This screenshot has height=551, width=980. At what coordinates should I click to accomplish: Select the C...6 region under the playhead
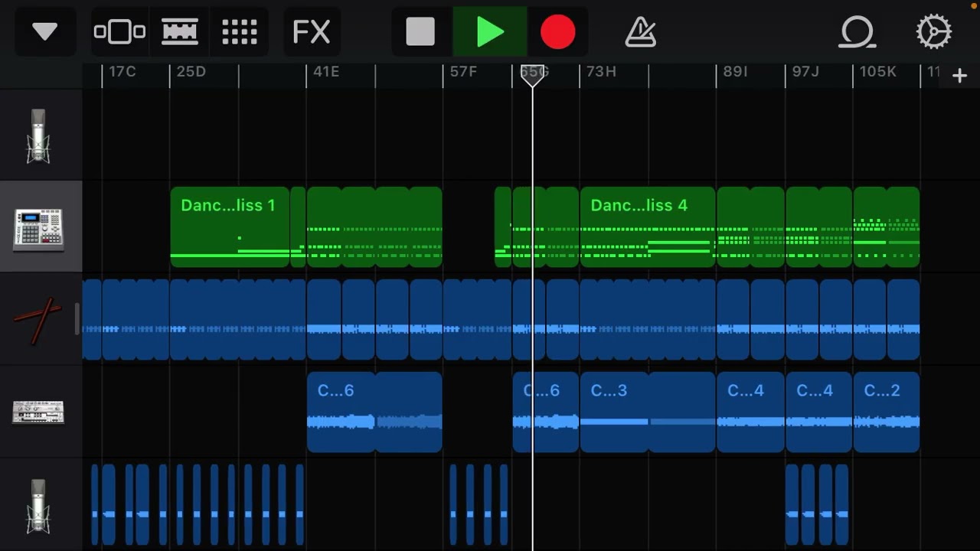tap(546, 412)
